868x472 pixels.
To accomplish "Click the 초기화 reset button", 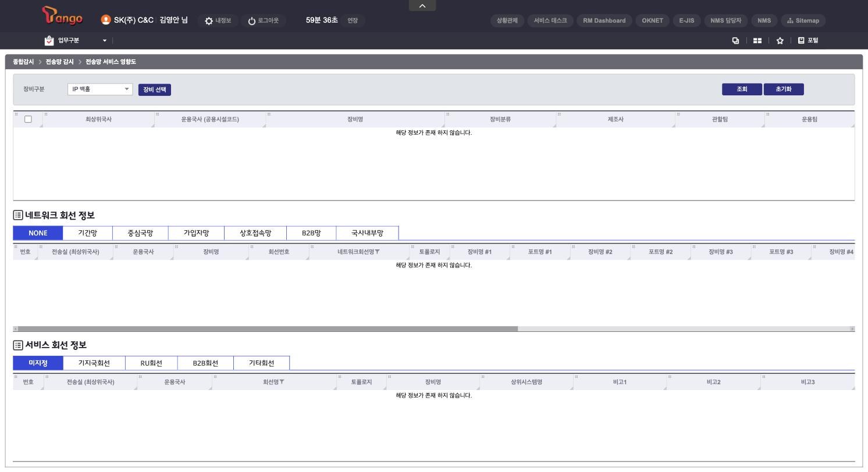I will pos(784,90).
